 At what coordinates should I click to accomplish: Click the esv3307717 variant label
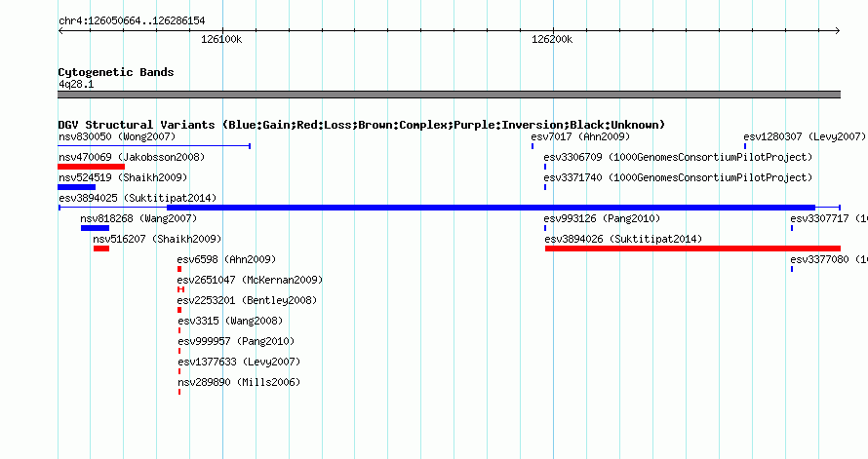click(x=829, y=218)
